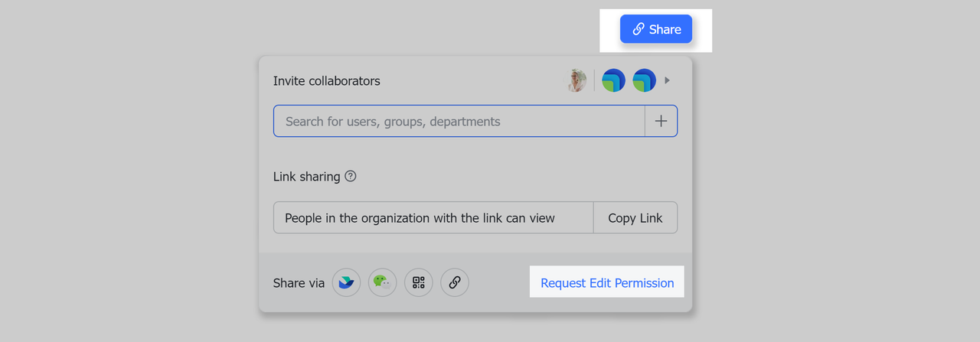Click the Link sharing label text
Viewport: 980px width, 342px height.
(x=306, y=177)
